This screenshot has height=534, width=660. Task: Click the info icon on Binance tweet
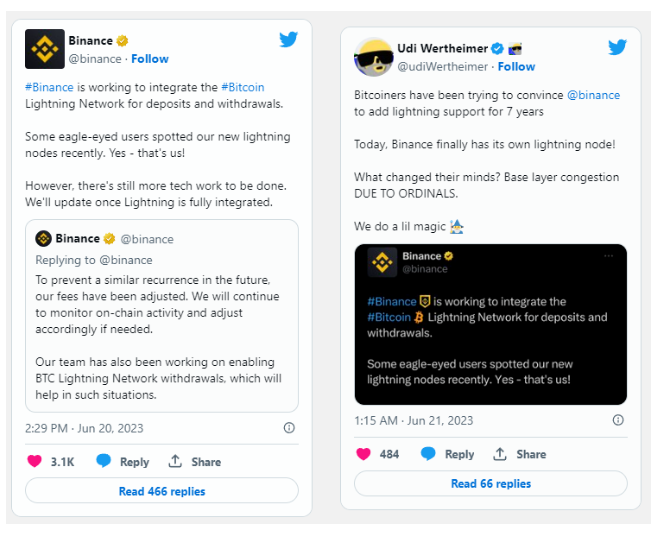[x=289, y=428]
